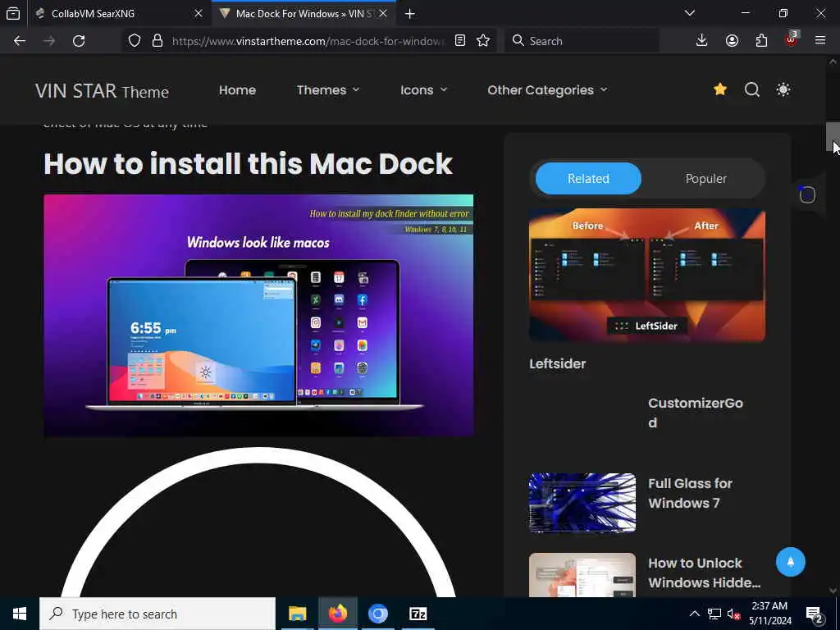Viewport: 840px width, 630px height.
Task: Click the Mac Dock install tutorial image
Action: pos(258,315)
